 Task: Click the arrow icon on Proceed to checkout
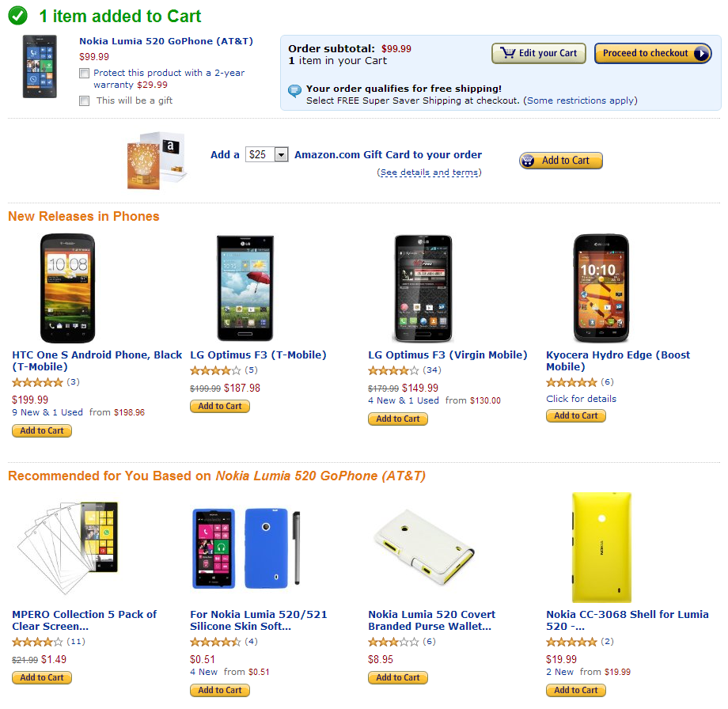click(x=702, y=53)
